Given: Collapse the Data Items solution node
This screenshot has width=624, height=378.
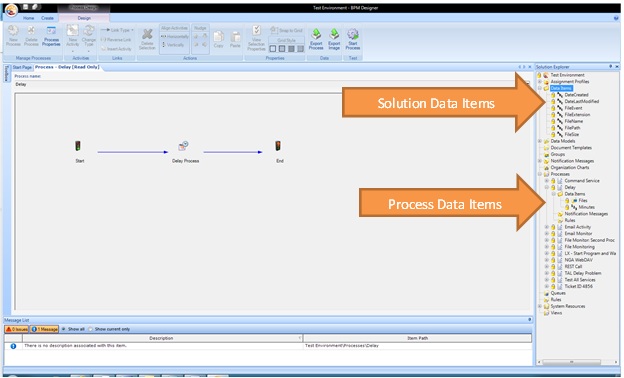Looking at the screenshot, I should [540, 88].
